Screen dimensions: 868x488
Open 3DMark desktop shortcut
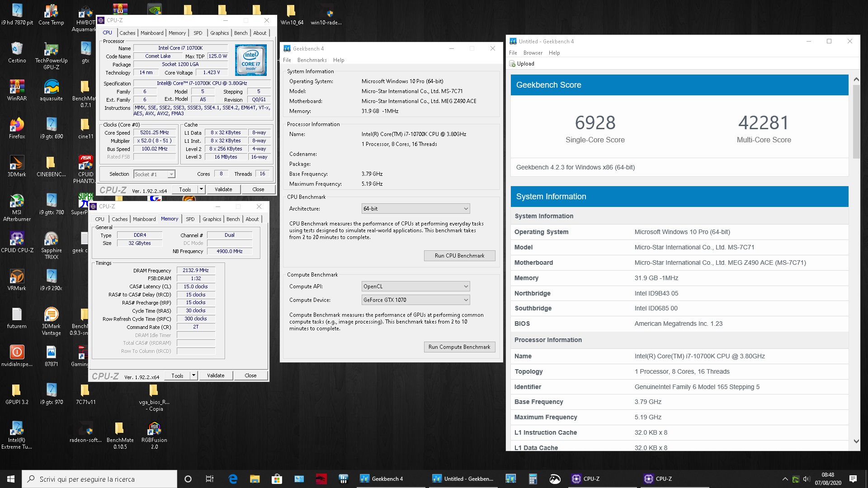[x=17, y=166]
